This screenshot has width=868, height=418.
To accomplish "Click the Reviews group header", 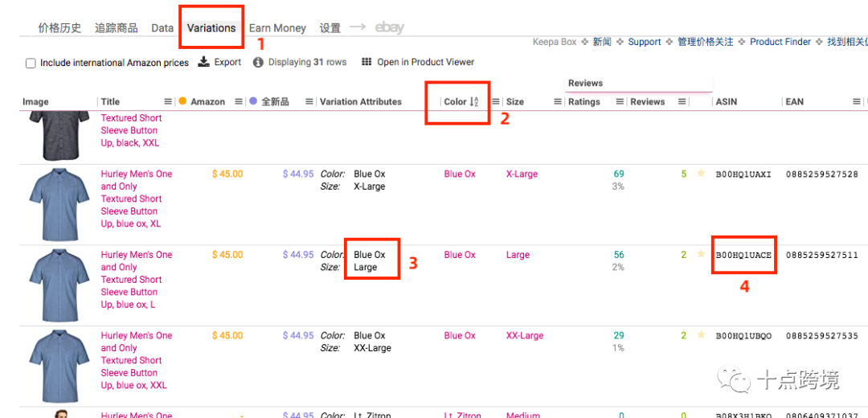I will [x=585, y=83].
